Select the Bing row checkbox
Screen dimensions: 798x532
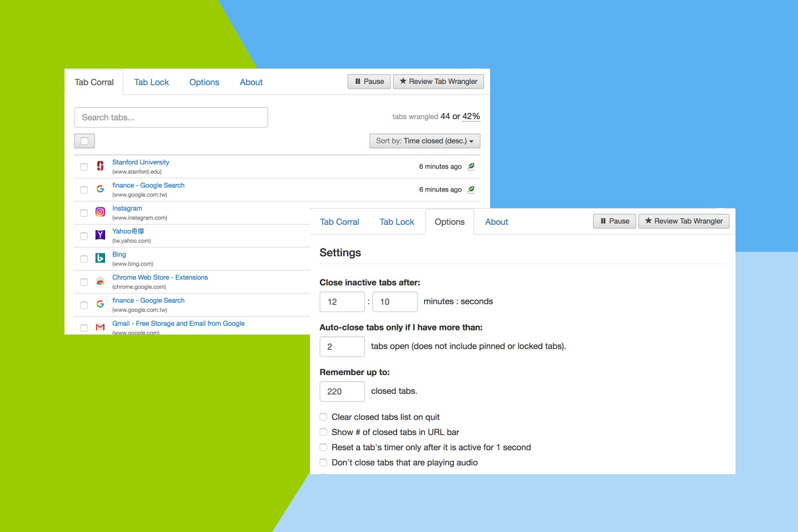[x=84, y=259]
